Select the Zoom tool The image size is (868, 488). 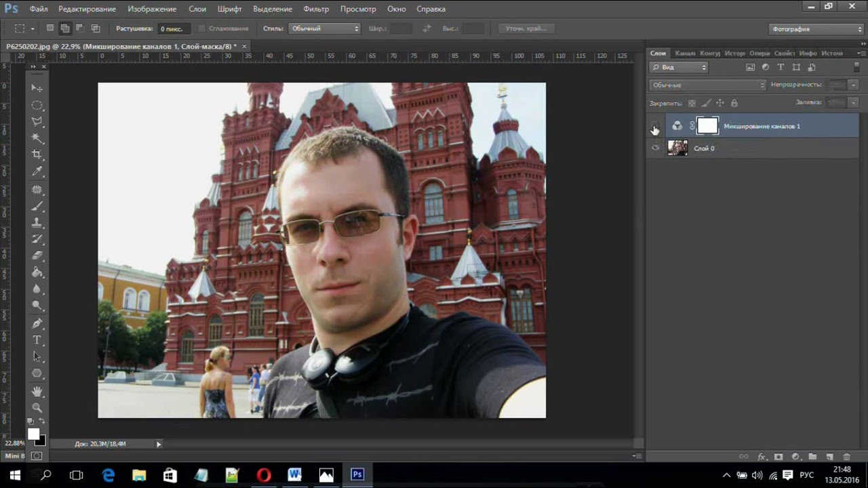(37, 408)
